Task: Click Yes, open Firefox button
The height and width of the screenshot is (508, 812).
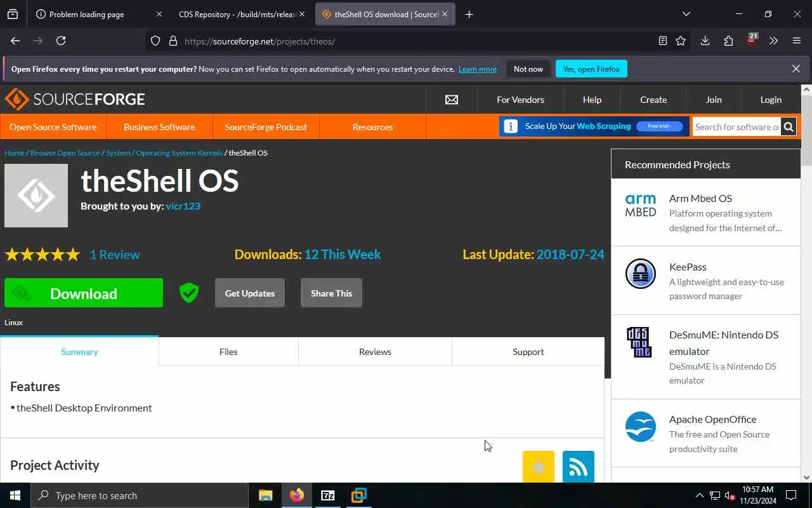Action: 591,69
